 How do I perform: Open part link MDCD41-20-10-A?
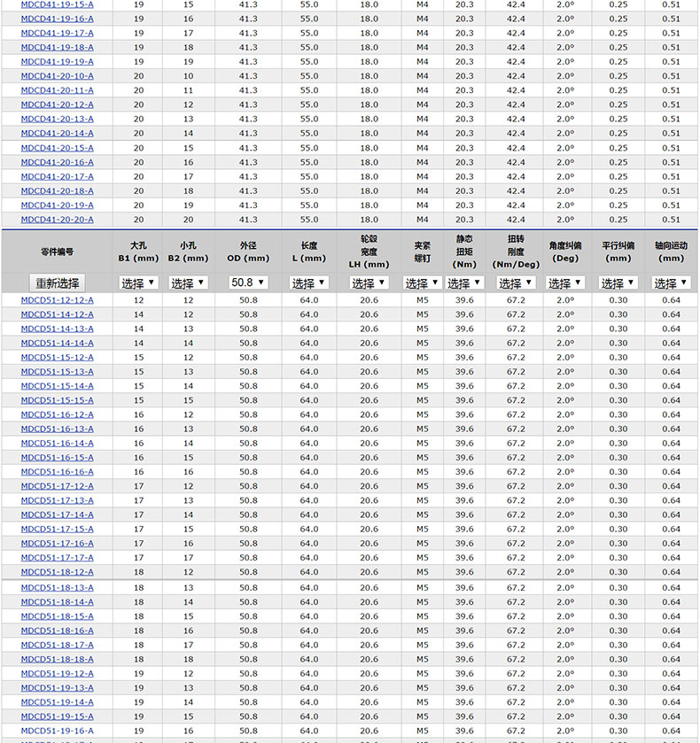click(57, 76)
